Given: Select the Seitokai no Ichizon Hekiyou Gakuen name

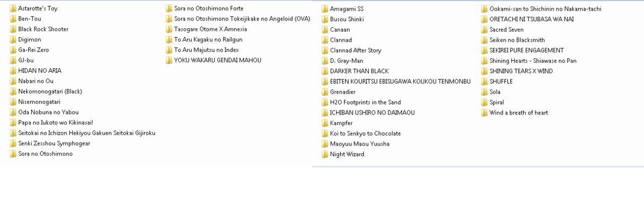Looking at the screenshot, I should tap(87, 133).
